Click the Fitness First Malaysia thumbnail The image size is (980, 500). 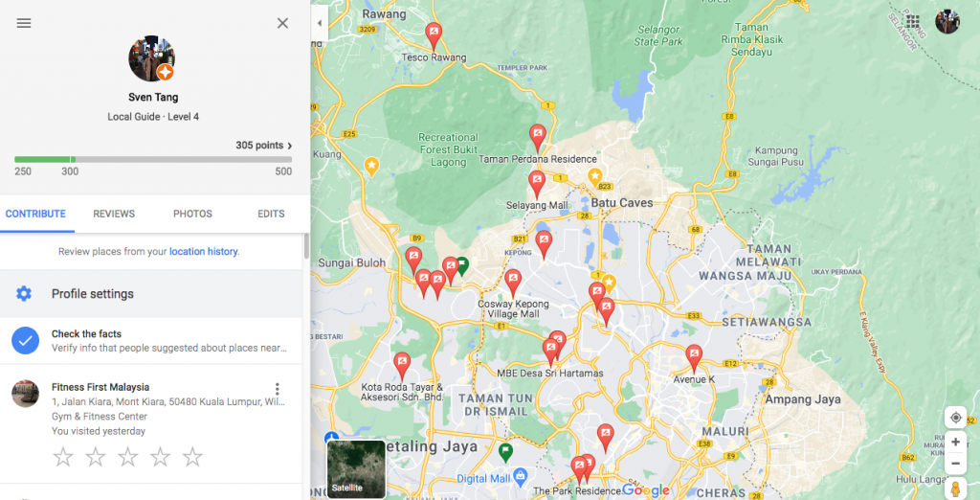25,394
